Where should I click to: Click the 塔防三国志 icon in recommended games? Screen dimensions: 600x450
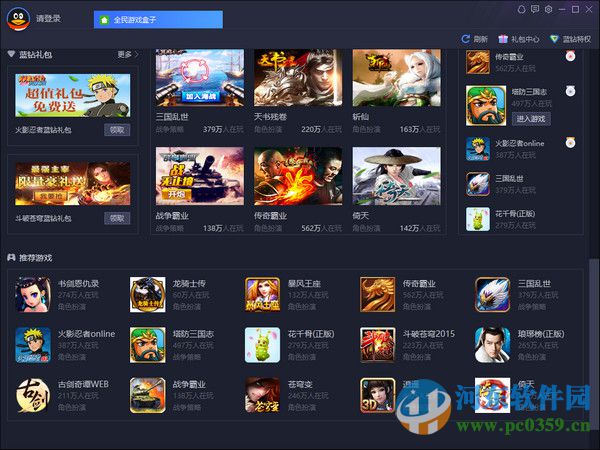coord(148,345)
